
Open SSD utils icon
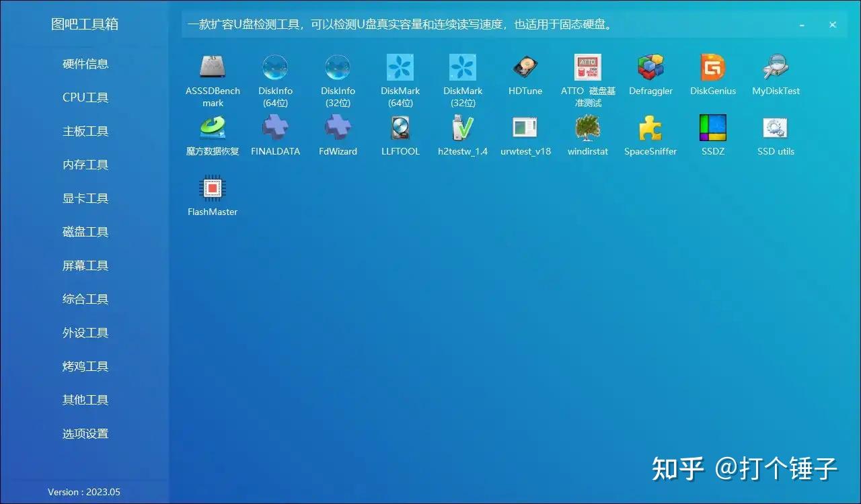pyautogui.click(x=776, y=128)
